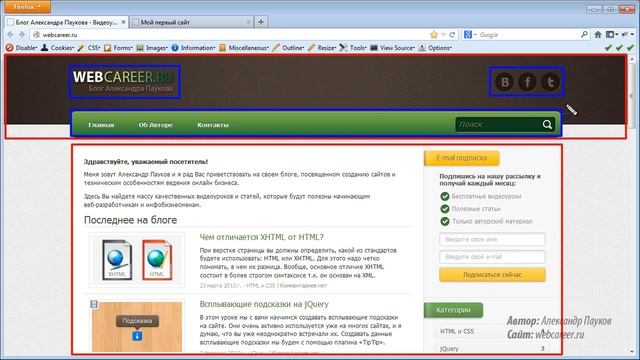Click the 'Введите свой e-mail' field
Screen dimensions: 640x360
click(492, 257)
